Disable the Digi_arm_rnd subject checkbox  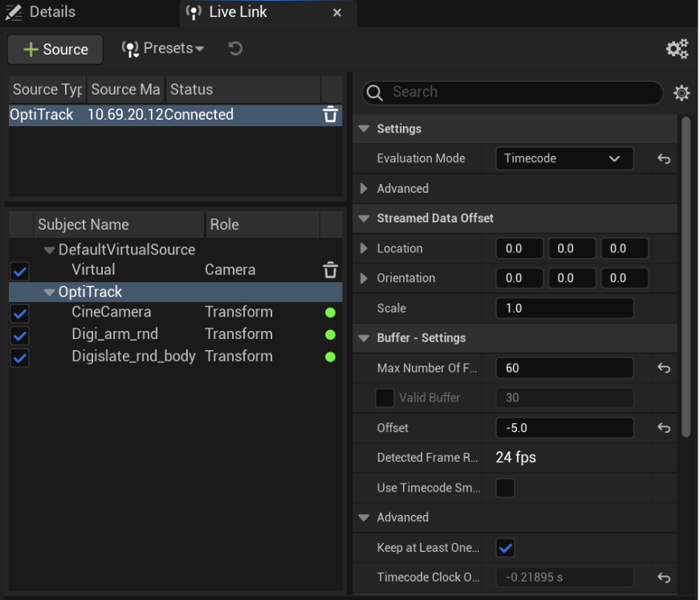19,335
